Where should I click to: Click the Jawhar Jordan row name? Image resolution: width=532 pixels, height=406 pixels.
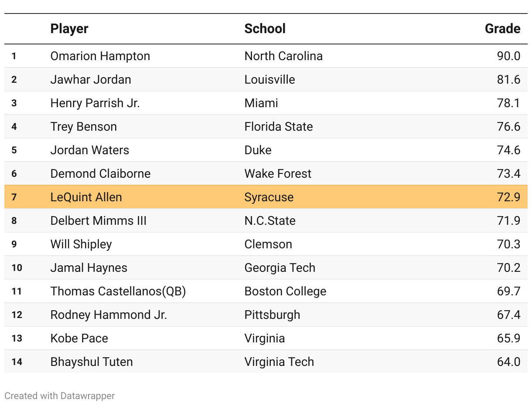tap(91, 80)
